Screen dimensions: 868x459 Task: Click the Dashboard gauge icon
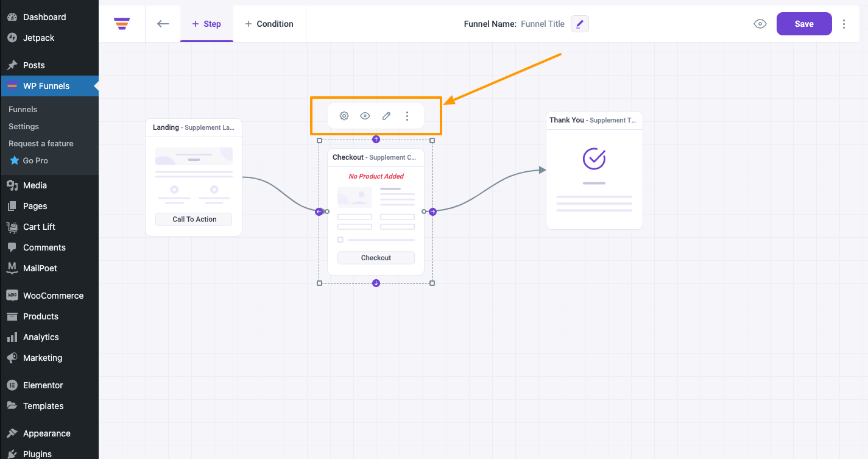(x=12, y=17)
